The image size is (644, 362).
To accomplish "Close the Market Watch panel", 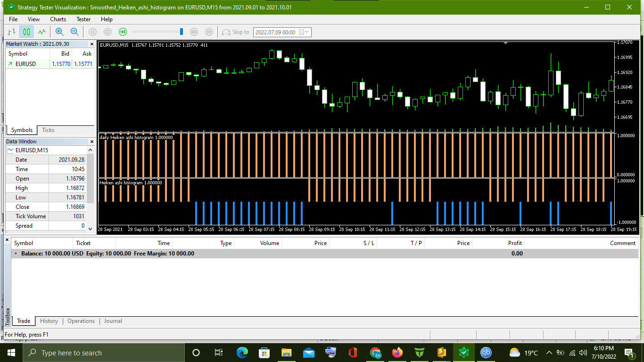I will [x=91, y=44].
